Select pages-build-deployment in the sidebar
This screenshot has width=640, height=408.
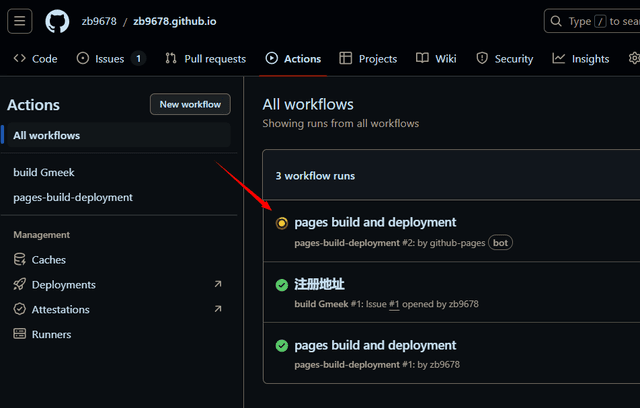click(x=73, y=197)
